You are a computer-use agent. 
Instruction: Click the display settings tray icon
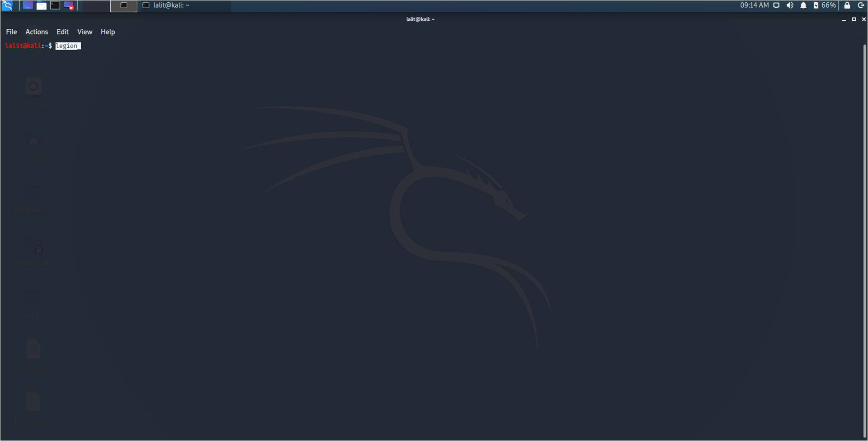point(776,5)
